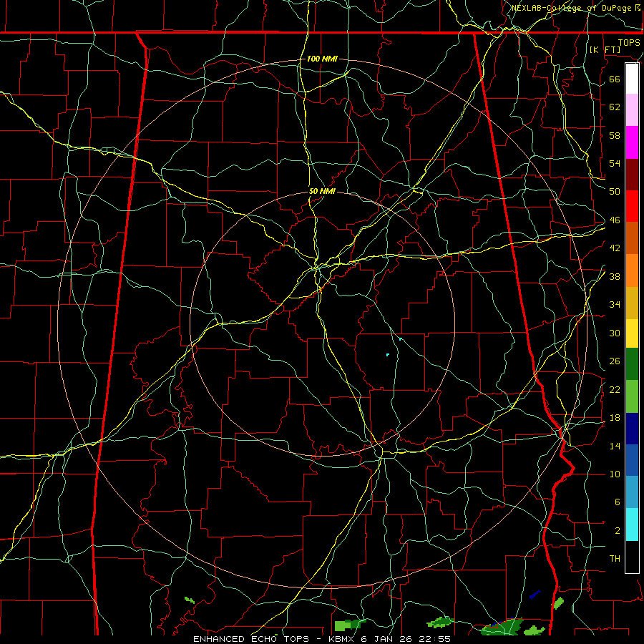Select the navy blue swatch in the scale

[x=632, y=429]
